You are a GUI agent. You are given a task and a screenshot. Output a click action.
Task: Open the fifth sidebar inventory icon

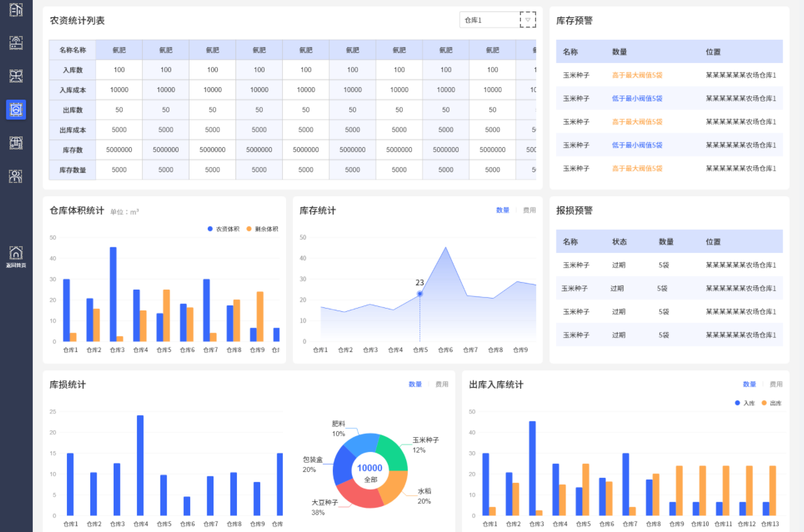[x=16, y=143]
